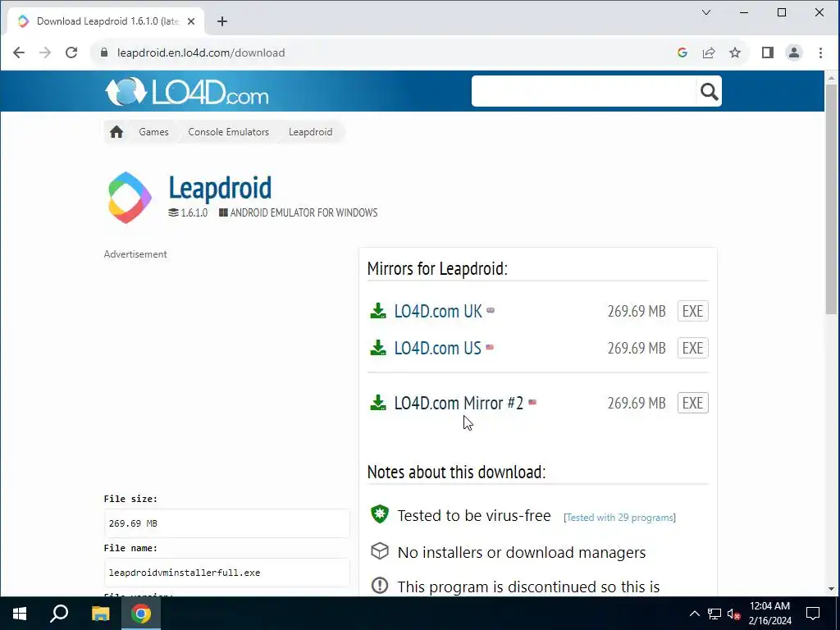Image resolution: width=840 pixels, height=630 pixels.
Task: Open taskbar search
Action: [x=59, y=614]
